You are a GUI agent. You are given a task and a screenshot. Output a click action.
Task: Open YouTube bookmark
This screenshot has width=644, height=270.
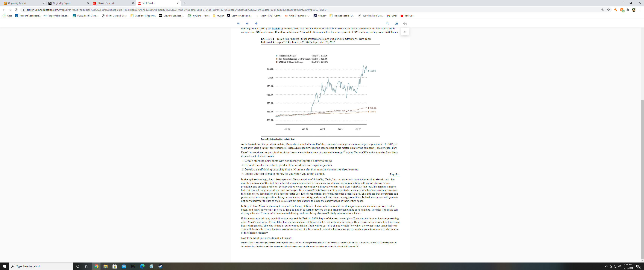click(407, 16)
